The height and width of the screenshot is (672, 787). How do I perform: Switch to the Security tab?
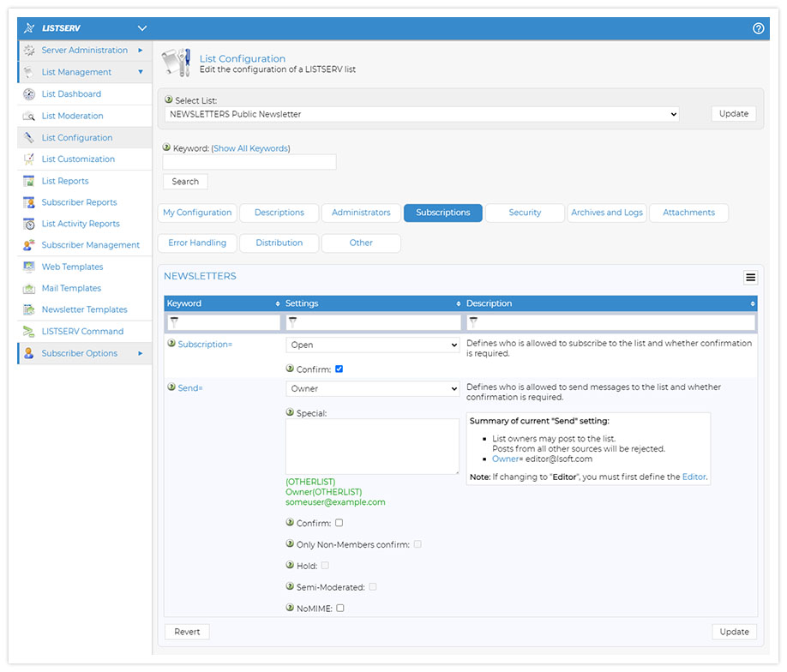[525, 213]
